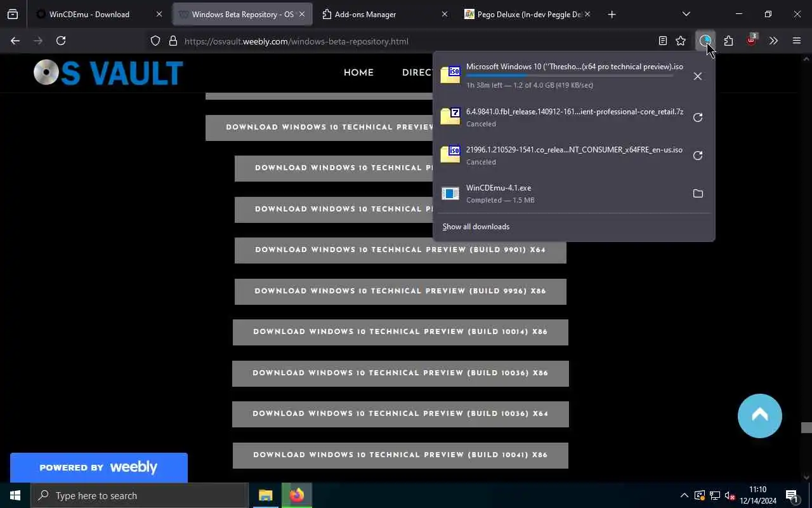Open the list all tabs dropdown
The width and height of the screenshot is (812, 508).
point(686,14)
